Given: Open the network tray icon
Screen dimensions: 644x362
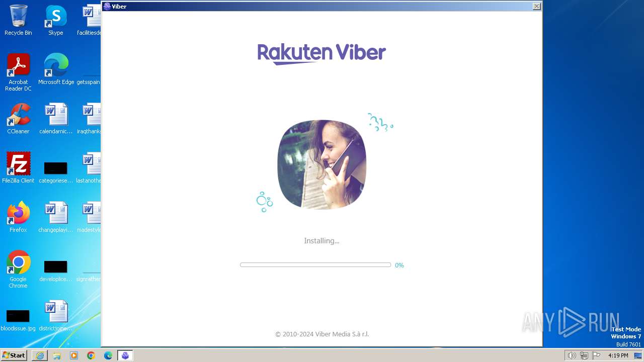Looking at the screenshot, I should click(584, 355).
